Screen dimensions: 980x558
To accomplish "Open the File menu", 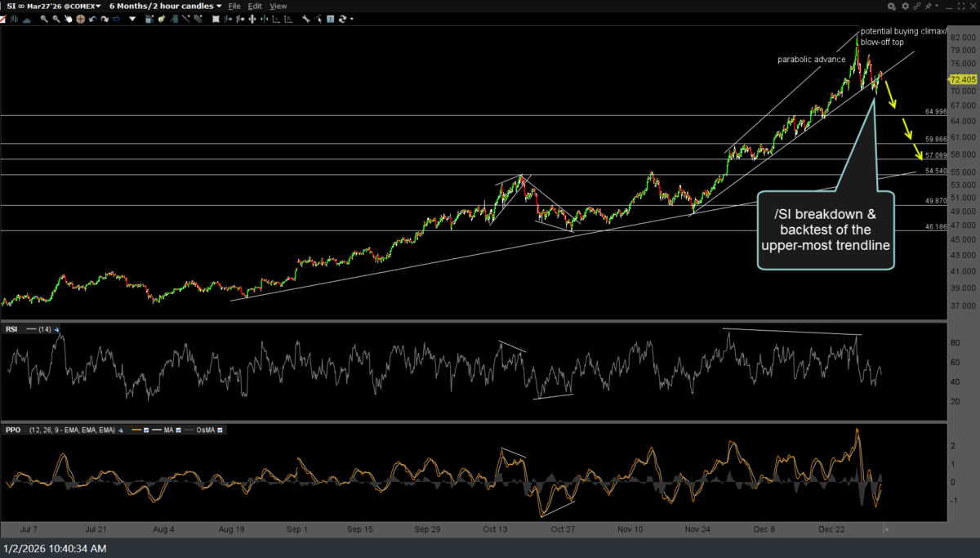I will (x=234, y=7).
